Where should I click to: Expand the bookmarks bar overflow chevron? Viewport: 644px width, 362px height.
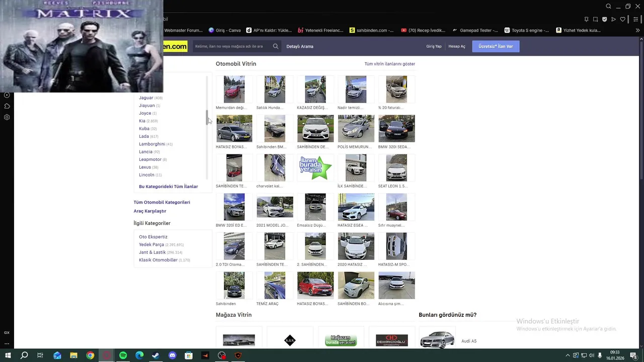click(637, 30)
